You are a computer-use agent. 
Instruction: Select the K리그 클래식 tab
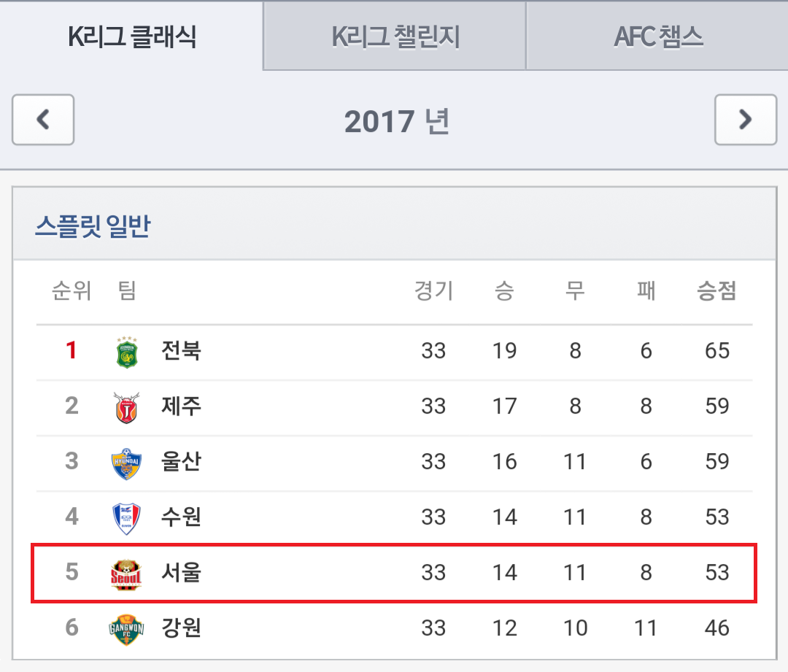pyautogui.click(x=131, y=36)
